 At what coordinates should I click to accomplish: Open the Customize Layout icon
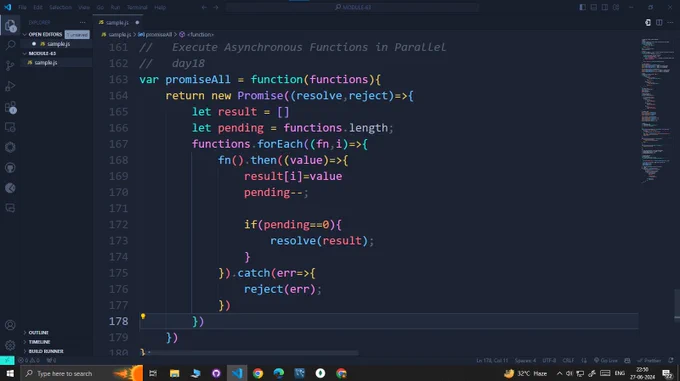point(616,7)
